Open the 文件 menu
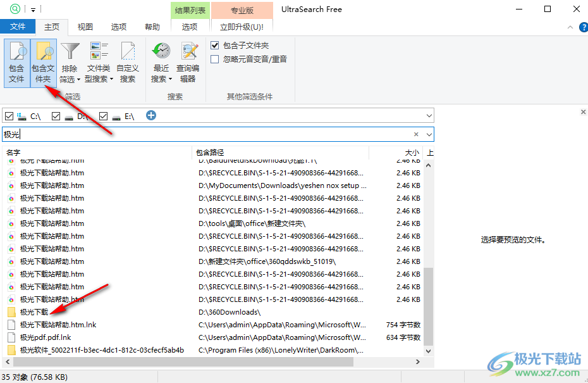Image resolution: width=588 pixels, height=383 pixels. pos(18,27)
